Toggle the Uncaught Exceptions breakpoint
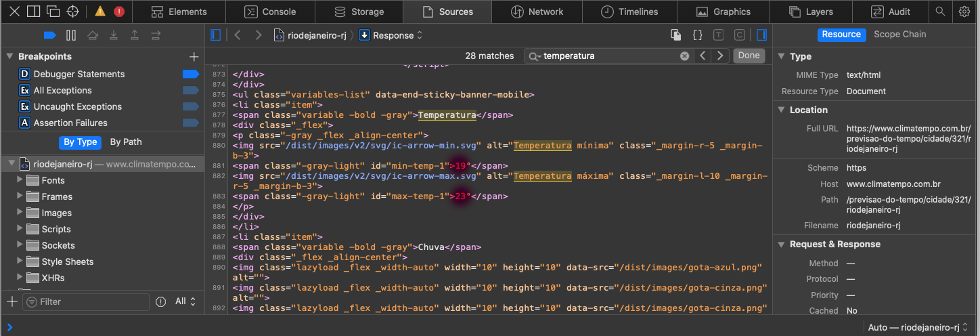This screenshot has width=980, height=336. tap(190, 106)
